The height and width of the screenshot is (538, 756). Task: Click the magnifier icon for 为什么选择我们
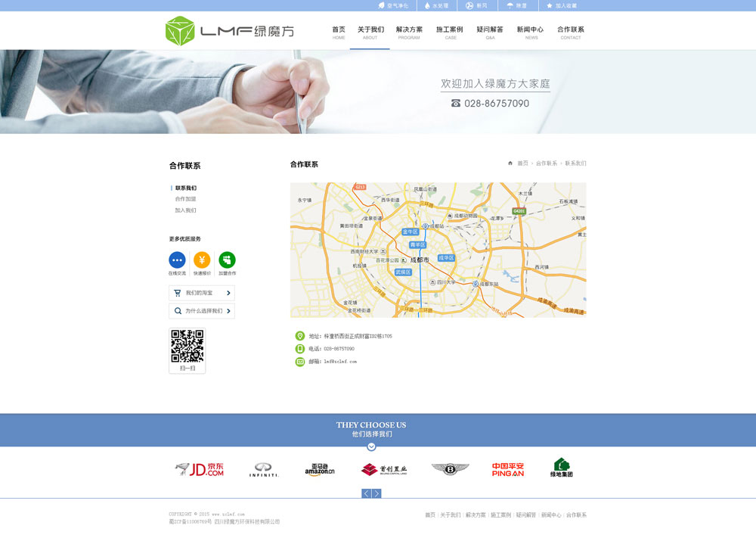(178, 311)
